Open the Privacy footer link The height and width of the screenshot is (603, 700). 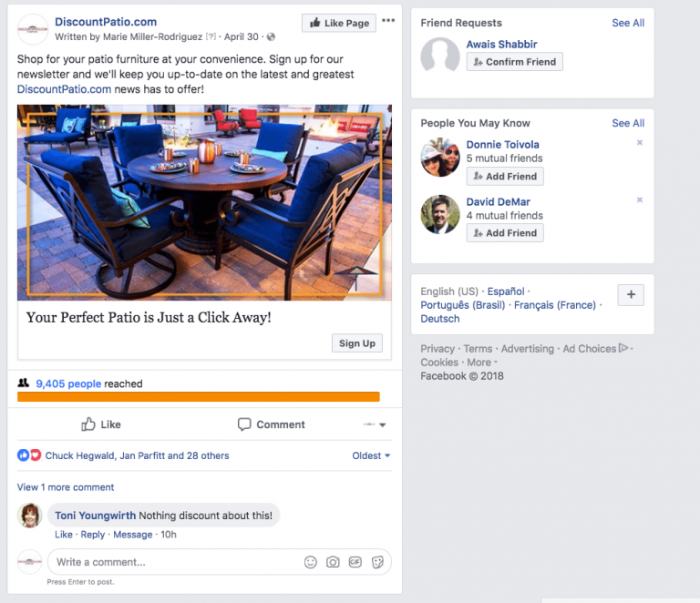(x=437, y=348)
